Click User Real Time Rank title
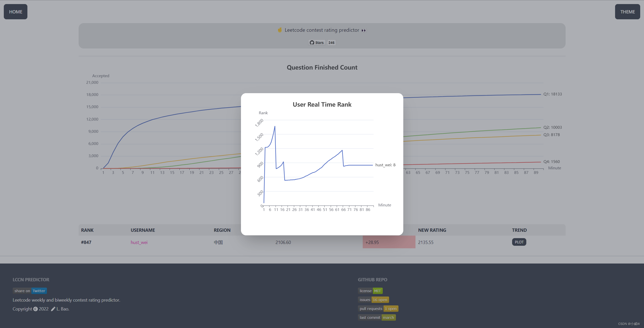Viewport: 644px width, 328px height. tap(322, 104)
